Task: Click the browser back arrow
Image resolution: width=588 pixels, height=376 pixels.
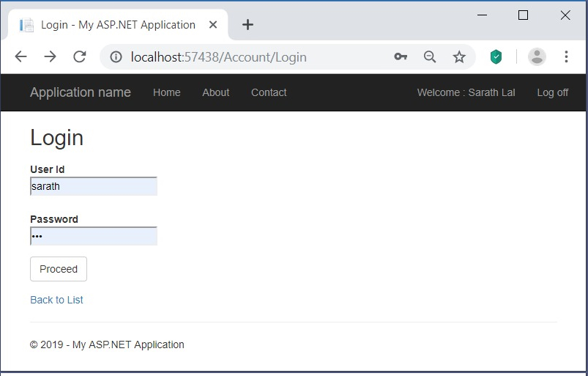Action: 21,57
